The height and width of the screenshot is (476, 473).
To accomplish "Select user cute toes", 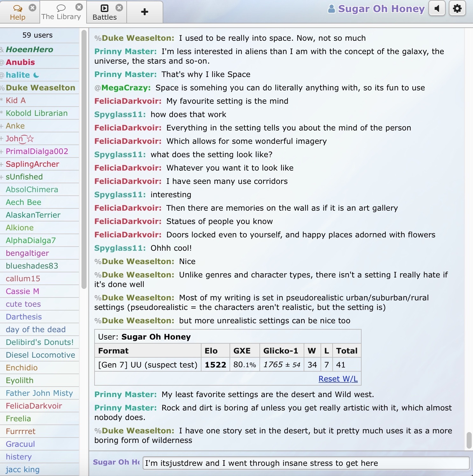I will click(39, 304).
